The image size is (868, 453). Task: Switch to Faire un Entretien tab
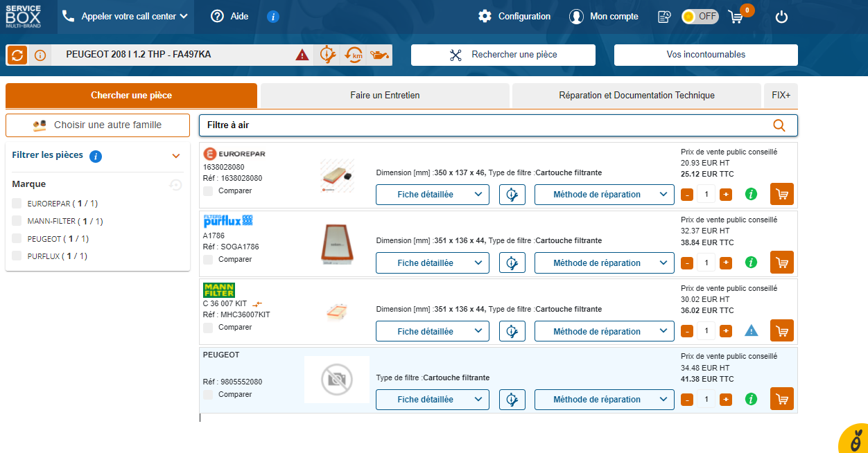385,96
